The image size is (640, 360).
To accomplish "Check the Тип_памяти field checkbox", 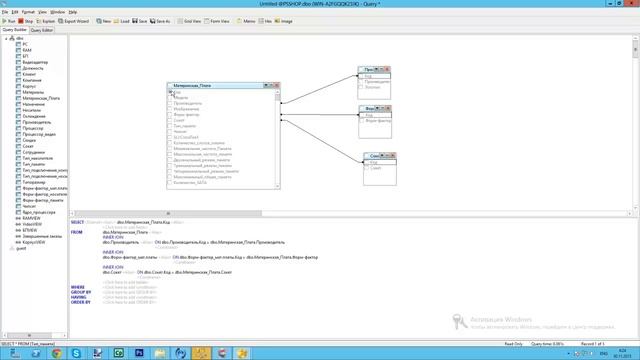I will pos(170,126).
